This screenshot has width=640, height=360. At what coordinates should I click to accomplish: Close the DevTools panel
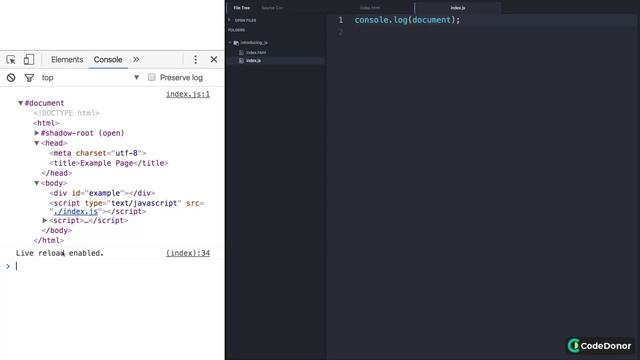(214, 60)
